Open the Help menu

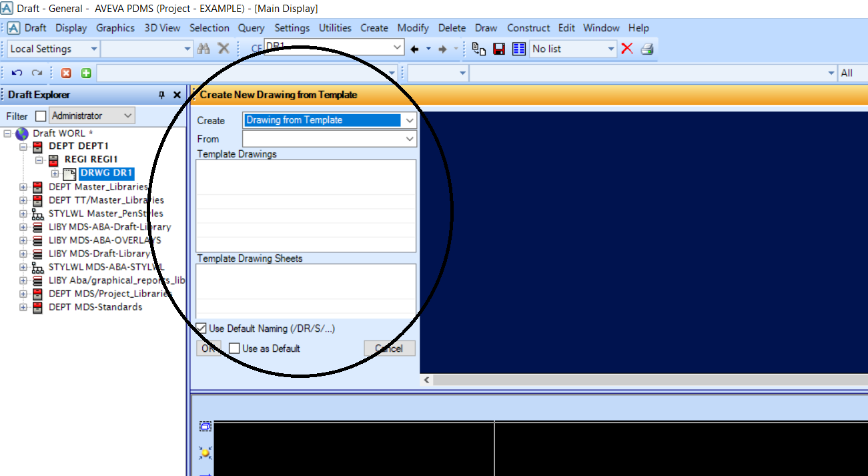[x=638, y=28]
